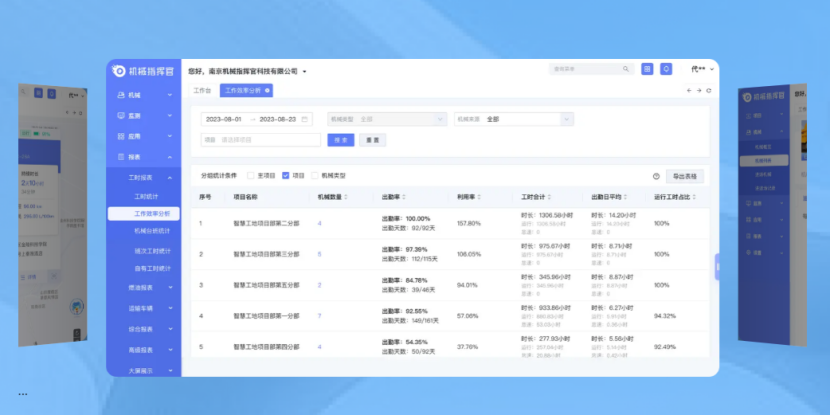Select 工作效率分析 in the sidebar
Image resolution: width=831 pixels, height=416 pixels.
coord(144,214)
